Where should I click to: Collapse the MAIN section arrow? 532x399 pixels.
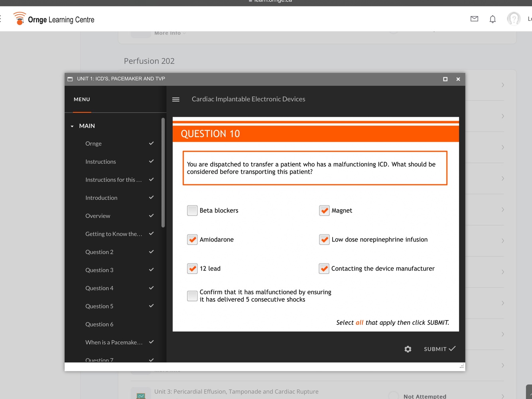(72, 126)
